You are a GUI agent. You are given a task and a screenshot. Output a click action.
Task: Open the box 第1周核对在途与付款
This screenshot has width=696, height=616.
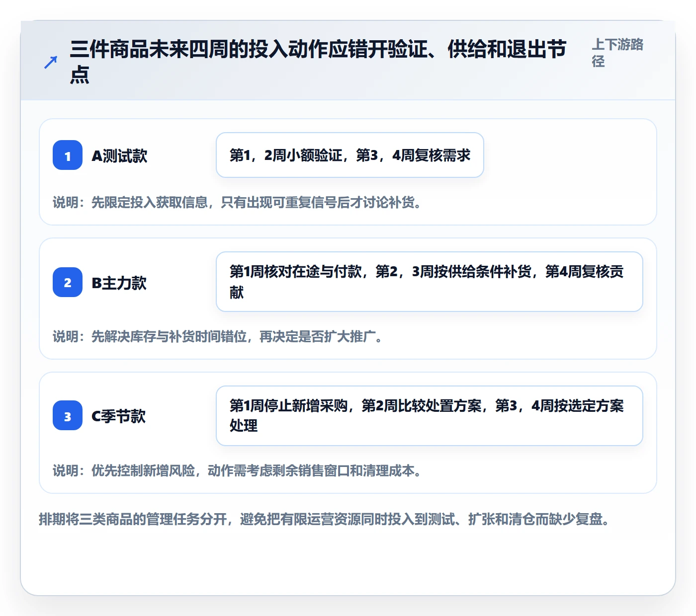tap(430, 282)
